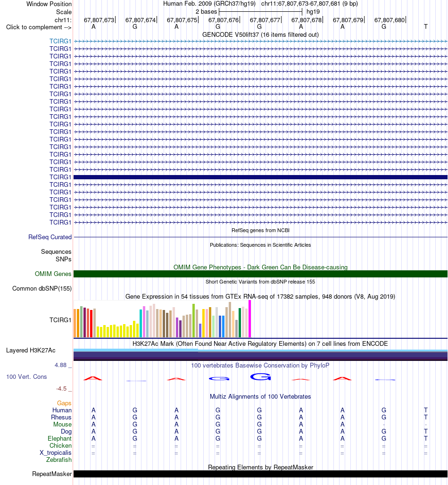Viewport: 448px width, 485px height.
Task: Click the 'Human' species label
Action: point(62,410)
